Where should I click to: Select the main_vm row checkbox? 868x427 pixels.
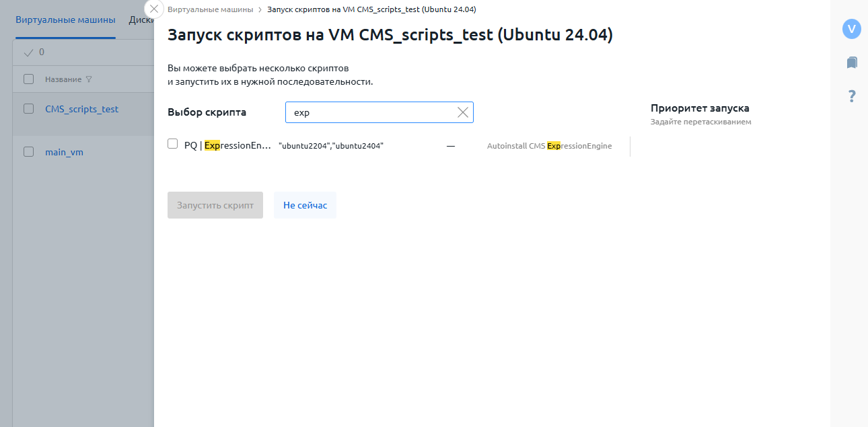tap(28, 152)
